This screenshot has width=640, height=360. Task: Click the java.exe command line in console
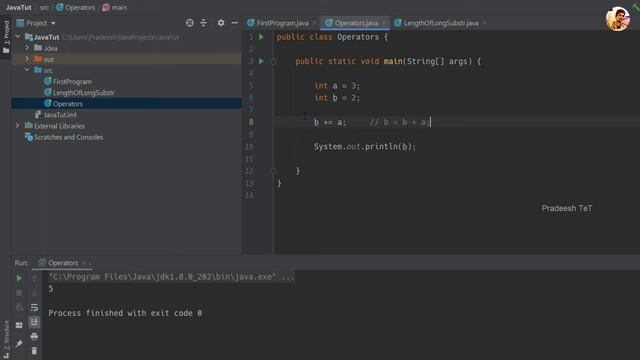pyautogui.click(x=171, y=277)
